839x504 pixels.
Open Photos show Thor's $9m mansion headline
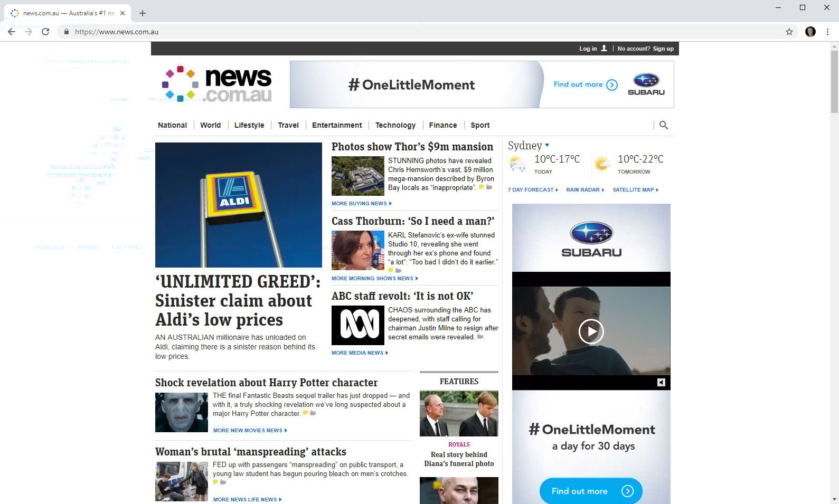(412, 147)
